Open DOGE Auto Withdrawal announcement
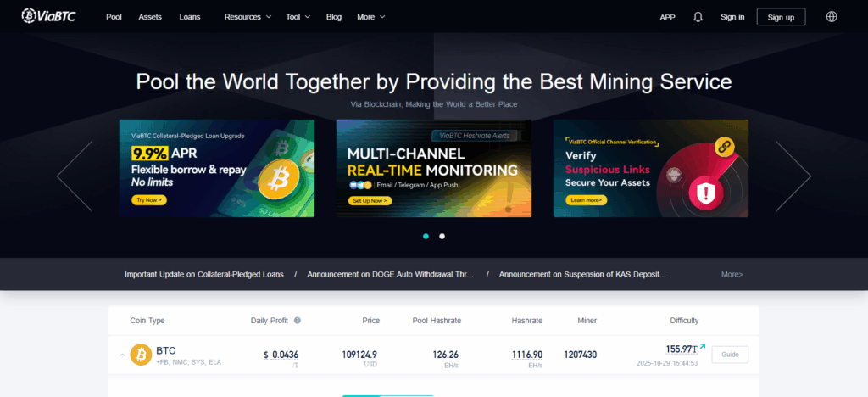 [x=391, y=274]
